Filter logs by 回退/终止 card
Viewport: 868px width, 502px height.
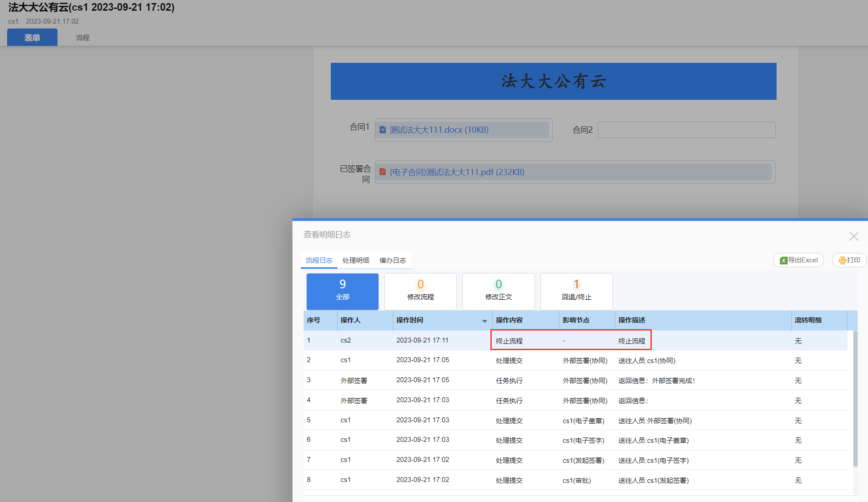pyautogui.click(x=576, y=291)
